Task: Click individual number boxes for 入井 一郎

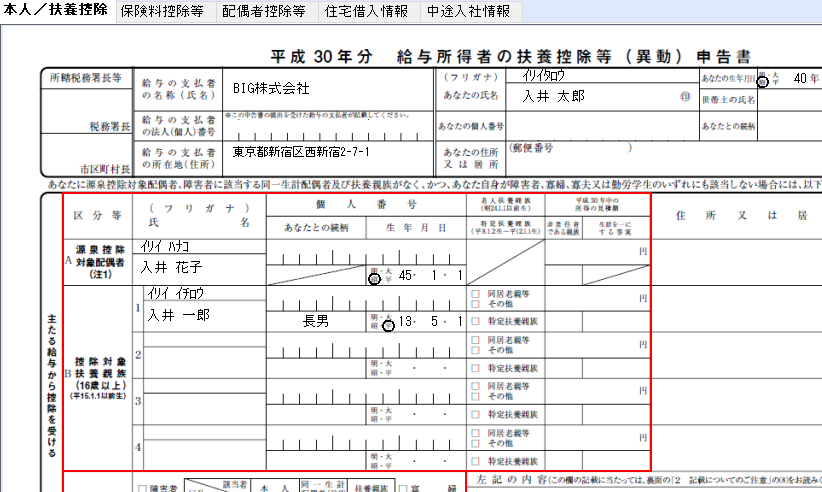Action: [366, 299]
